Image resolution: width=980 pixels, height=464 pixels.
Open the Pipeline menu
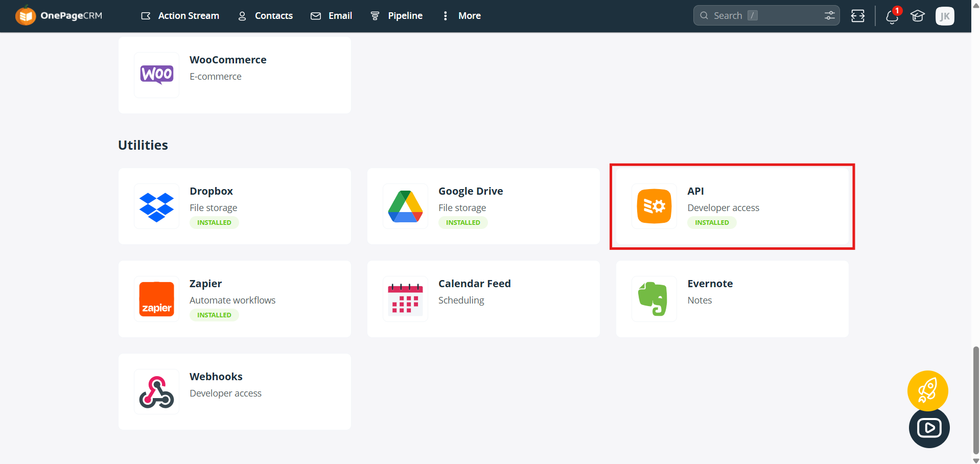point(396,16)
